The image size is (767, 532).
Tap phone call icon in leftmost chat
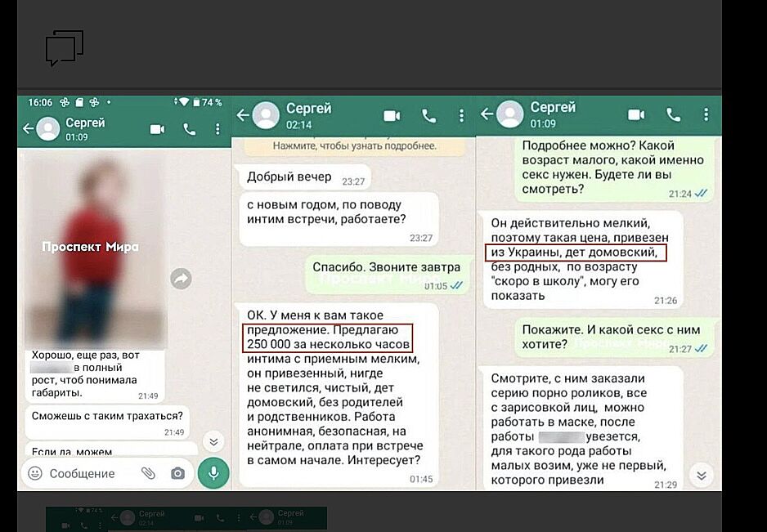[189, 129]
